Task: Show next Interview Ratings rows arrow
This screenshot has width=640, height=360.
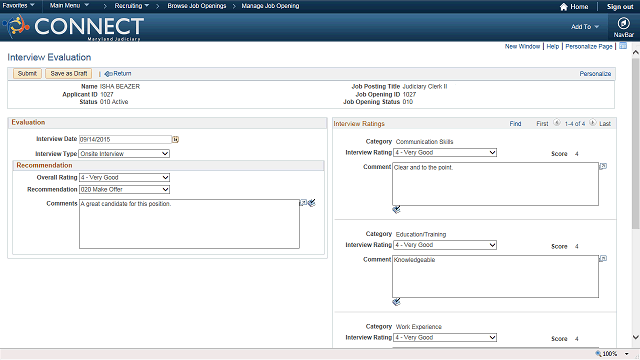Action: coord(593,123)
